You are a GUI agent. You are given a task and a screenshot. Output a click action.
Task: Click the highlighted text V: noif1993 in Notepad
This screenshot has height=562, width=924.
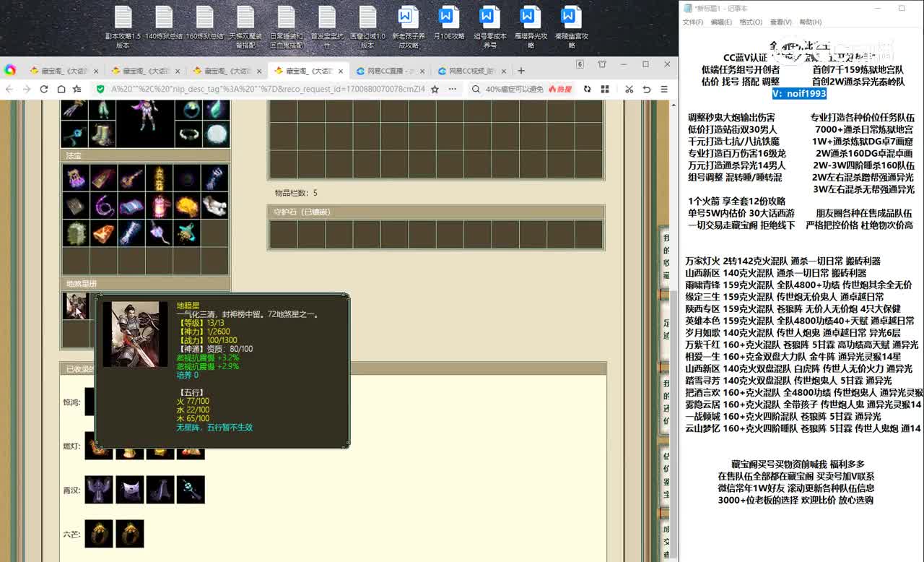799,94
